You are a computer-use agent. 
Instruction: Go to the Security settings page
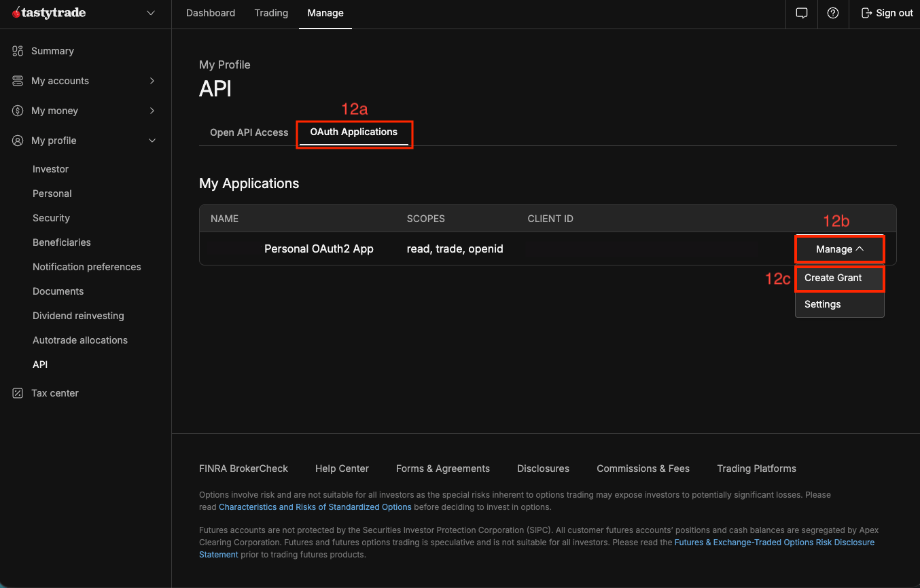tap(51, 218)
